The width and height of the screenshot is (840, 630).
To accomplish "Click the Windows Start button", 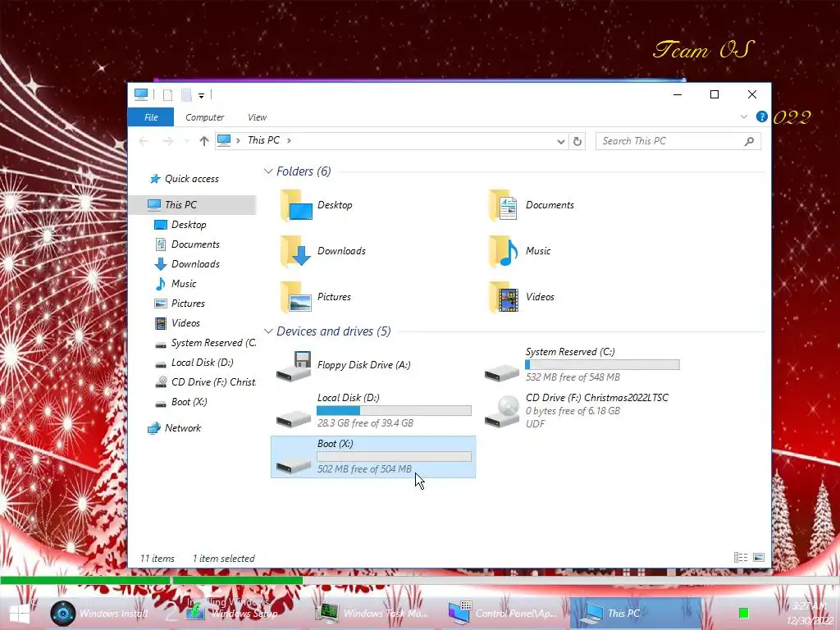I will 20,614.
